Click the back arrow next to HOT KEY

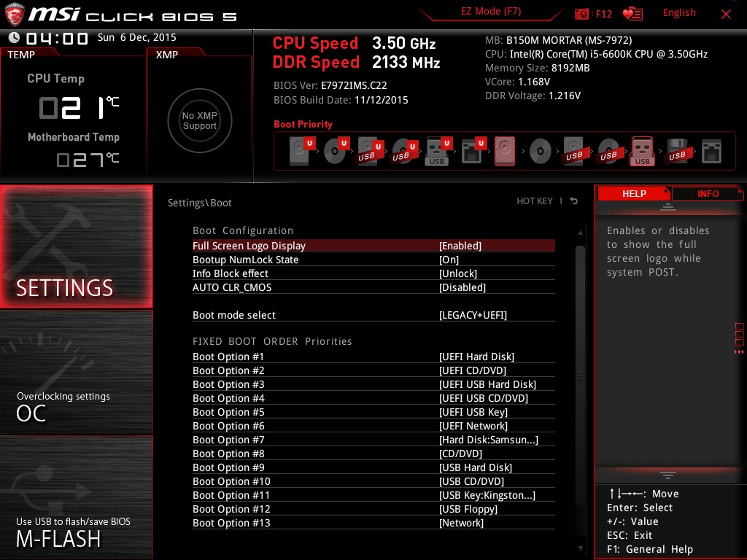(x=574, y=201)
